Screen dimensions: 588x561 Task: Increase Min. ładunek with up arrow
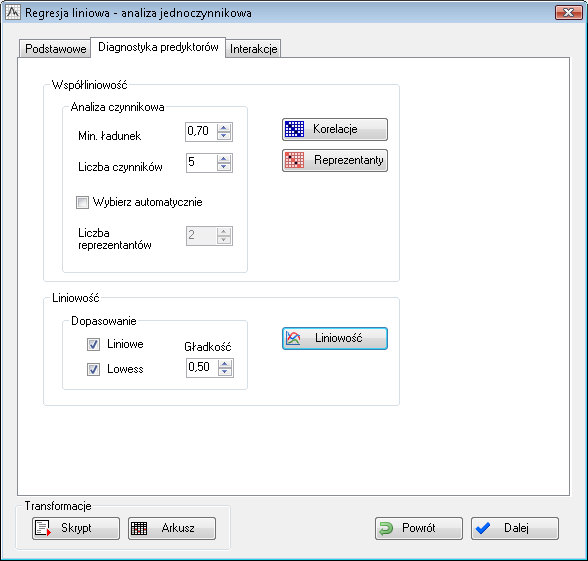coord(224,128)
